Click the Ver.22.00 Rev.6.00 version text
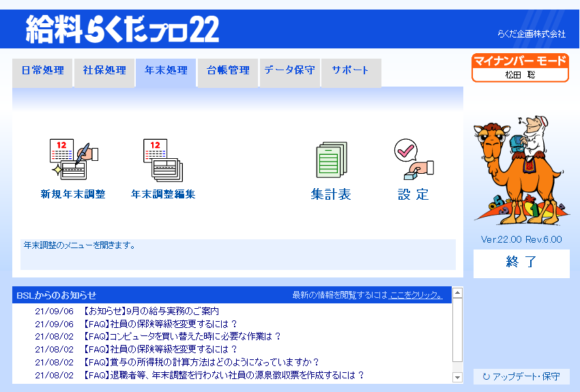Viewport: 580px width, 392px height. pos(521,239)
